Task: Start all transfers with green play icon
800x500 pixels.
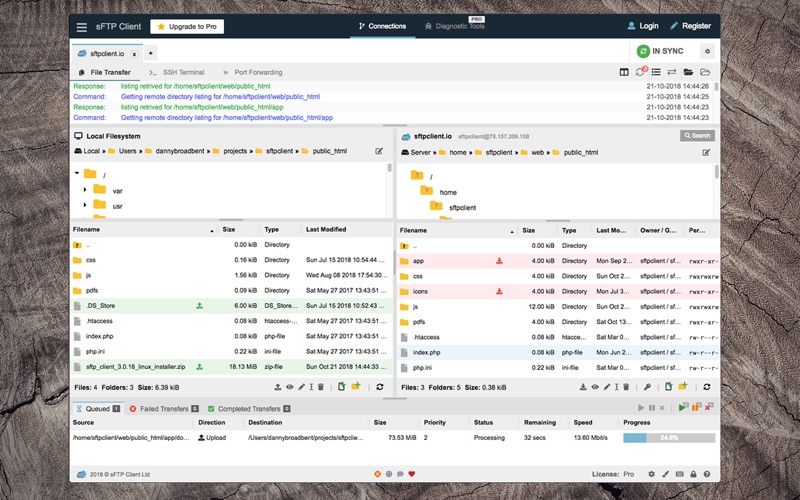Action: (x=683, y=407)
